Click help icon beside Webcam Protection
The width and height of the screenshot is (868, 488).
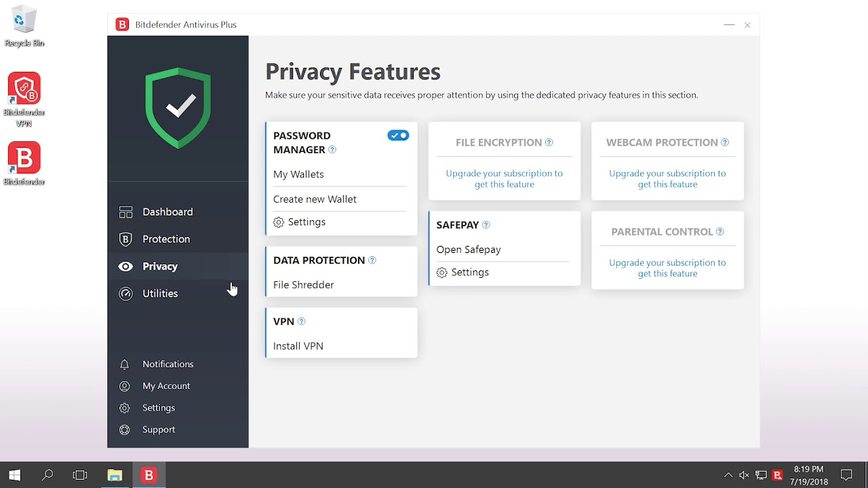tap(725, 142)
